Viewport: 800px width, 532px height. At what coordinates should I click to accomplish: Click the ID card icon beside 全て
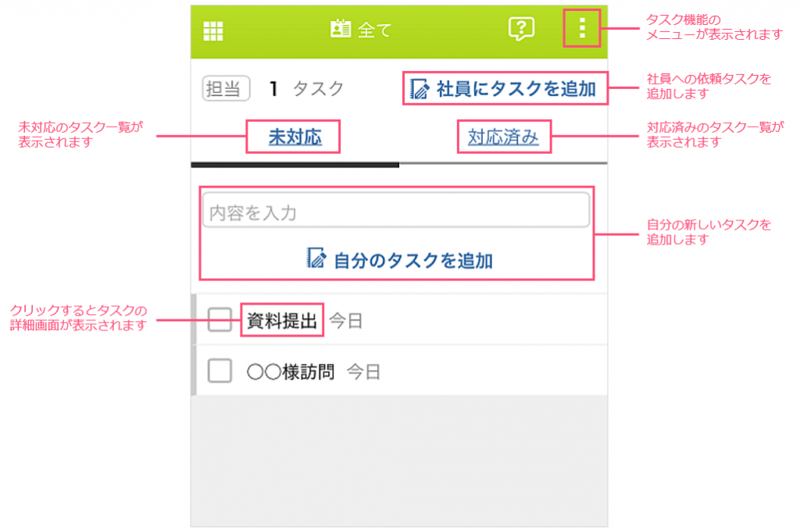[341, 29]
